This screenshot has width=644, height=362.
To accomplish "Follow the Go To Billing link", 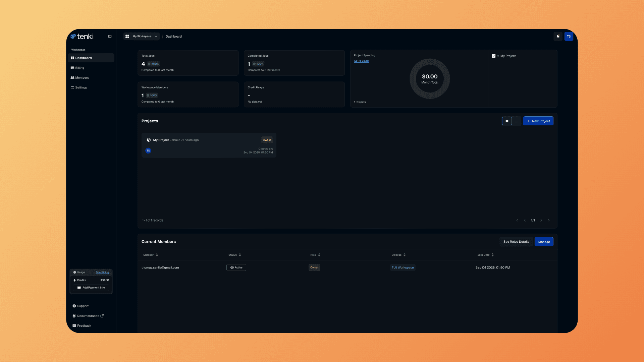I will (x=361, y=61).
